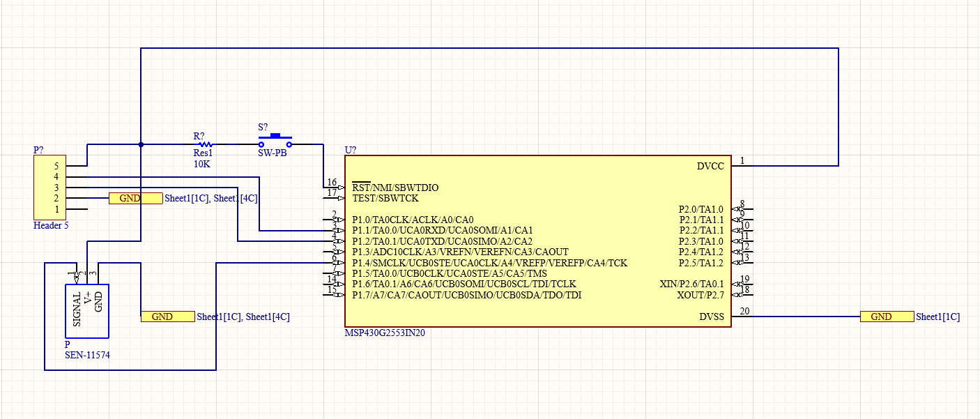This screenshot has width=980, height=419.
Task: Click the wire junction dot left of resistor
Action: click(141, 144)
